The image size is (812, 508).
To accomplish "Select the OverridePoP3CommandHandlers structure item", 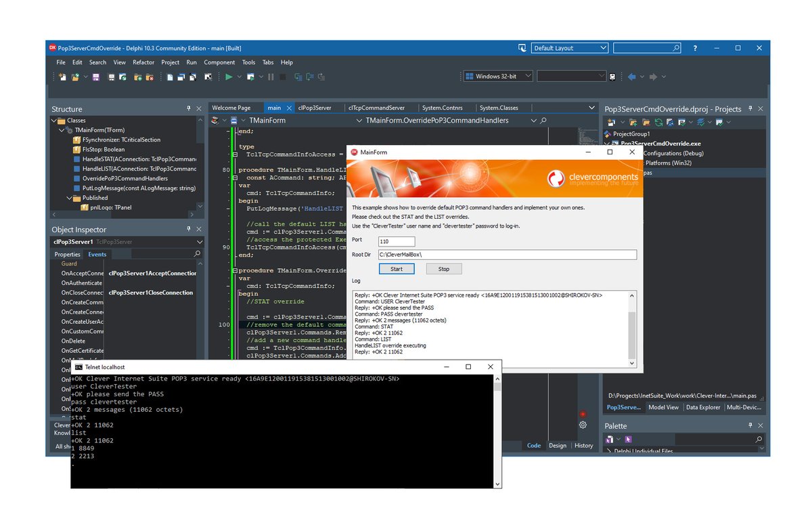I will coord(120,178).
